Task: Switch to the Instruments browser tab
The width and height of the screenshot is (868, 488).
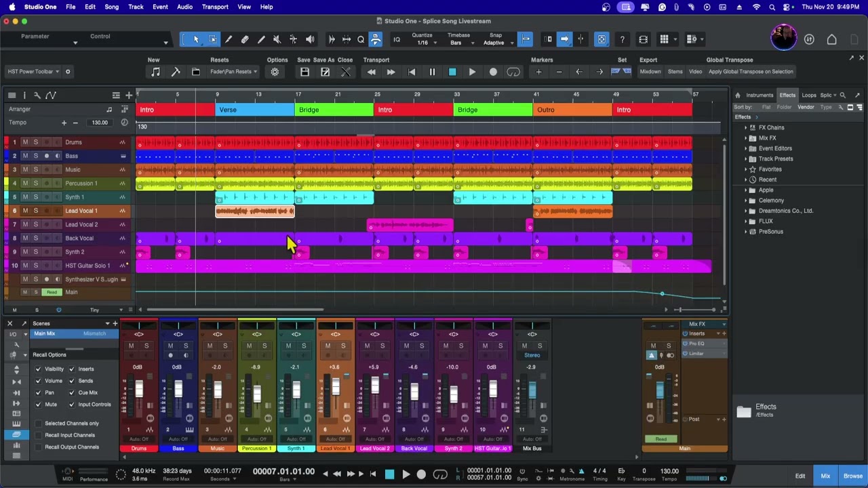Action: pos(759,96)
